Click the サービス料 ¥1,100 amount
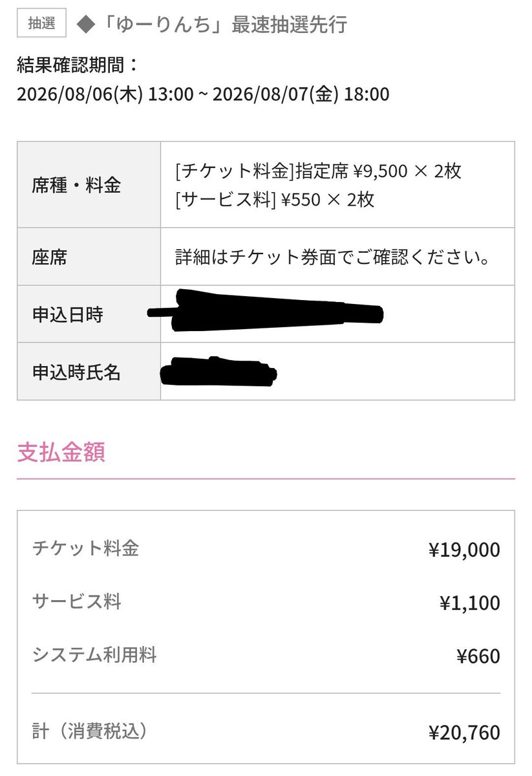This screenshot has height=776, width=532. coord(469,603)
